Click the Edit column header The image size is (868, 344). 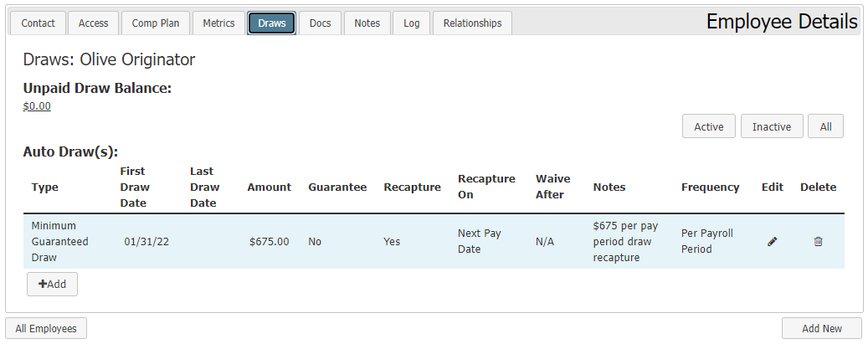click(x=773, y=187)
